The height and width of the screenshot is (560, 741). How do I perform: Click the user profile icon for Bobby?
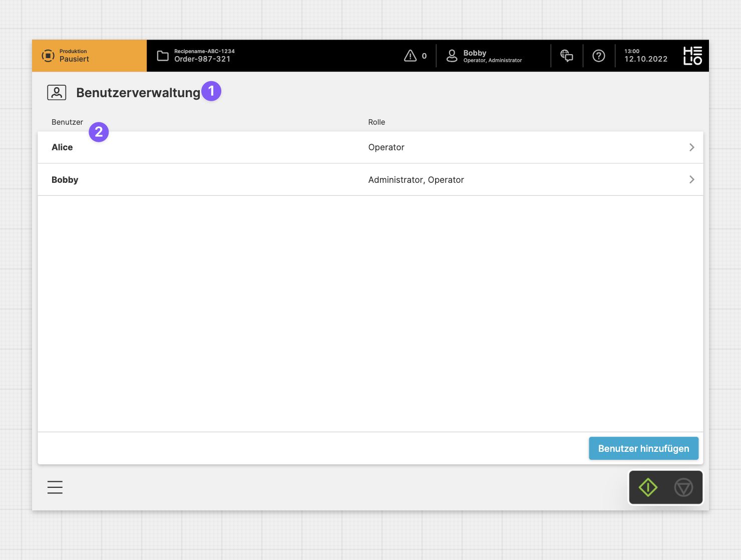point(452,56)
